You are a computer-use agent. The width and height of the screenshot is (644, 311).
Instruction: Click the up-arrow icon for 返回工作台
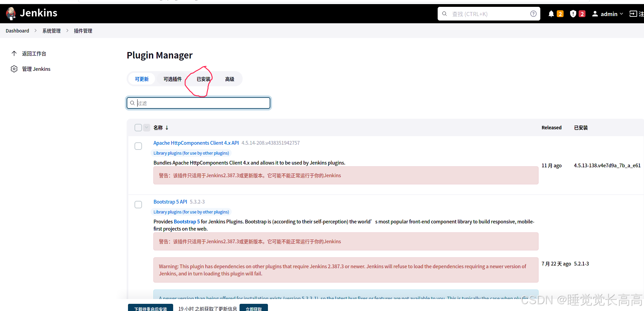[x=14, y=53]
